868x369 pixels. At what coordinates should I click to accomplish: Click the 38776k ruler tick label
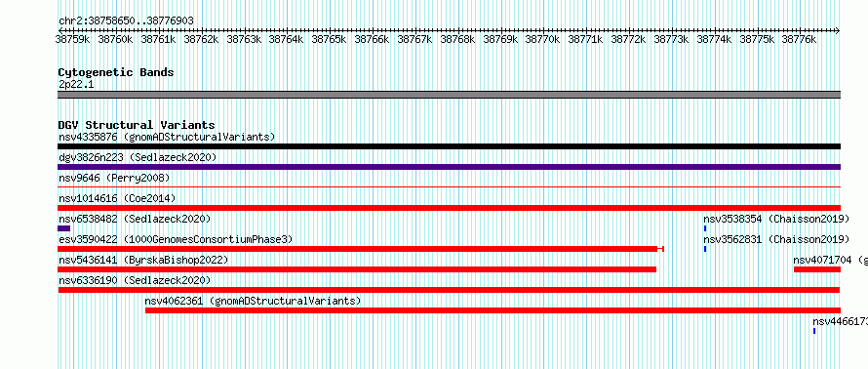pos(800,39)
